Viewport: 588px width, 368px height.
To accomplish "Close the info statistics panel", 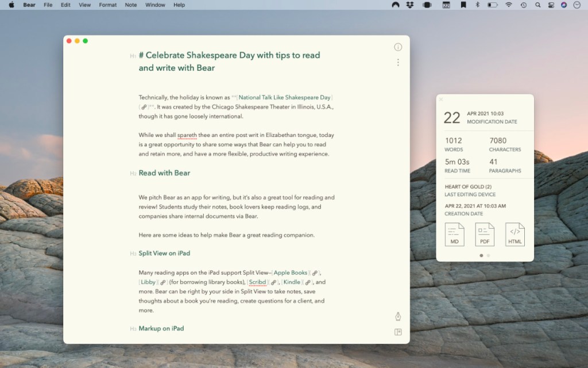I will point(441,99).
